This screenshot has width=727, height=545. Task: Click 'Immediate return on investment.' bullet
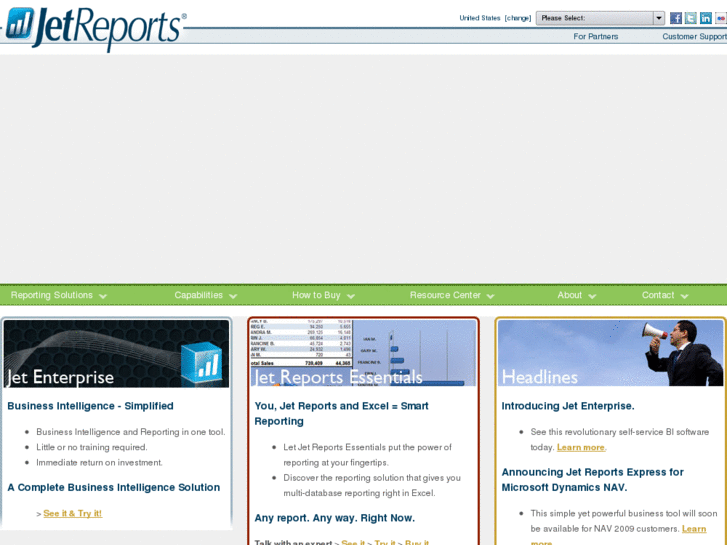[99, 462]
